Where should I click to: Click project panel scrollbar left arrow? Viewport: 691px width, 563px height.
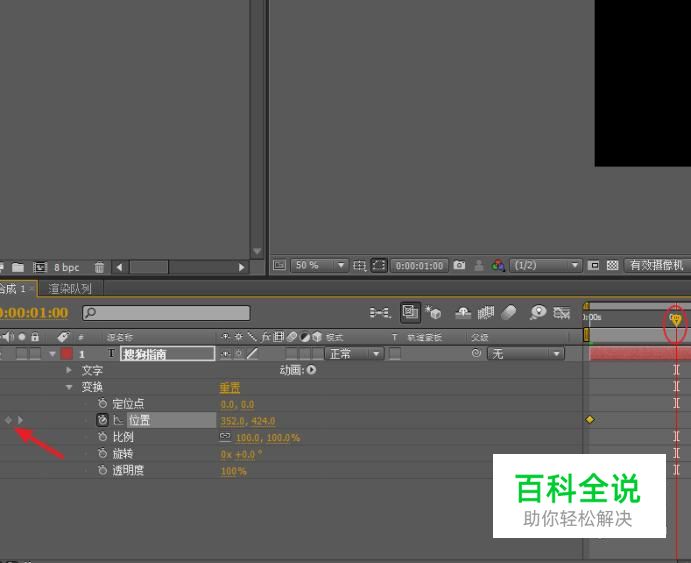119,267
